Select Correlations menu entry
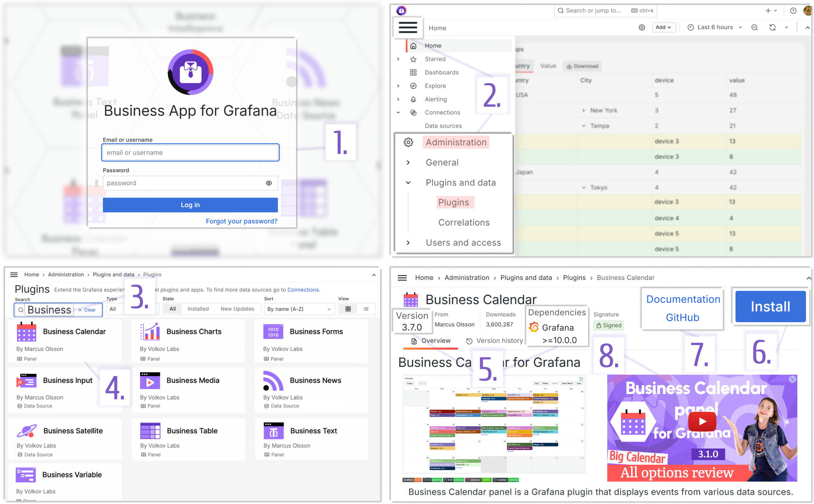The width and height of the screenshot is (814, 504). [463, 223]
